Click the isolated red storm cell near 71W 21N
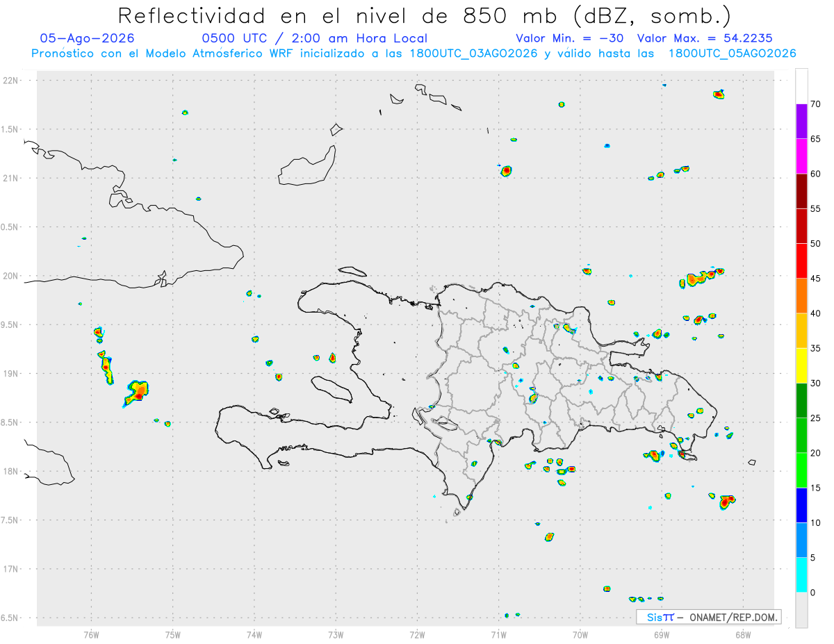Screen dimensions: 834x644 [507, 170]
